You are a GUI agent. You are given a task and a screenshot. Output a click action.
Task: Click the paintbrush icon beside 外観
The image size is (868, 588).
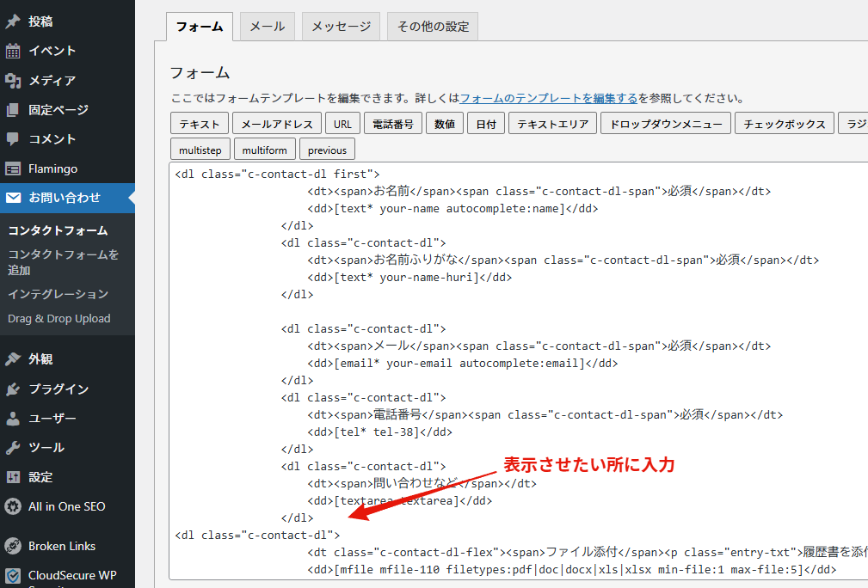pos(13,359)
